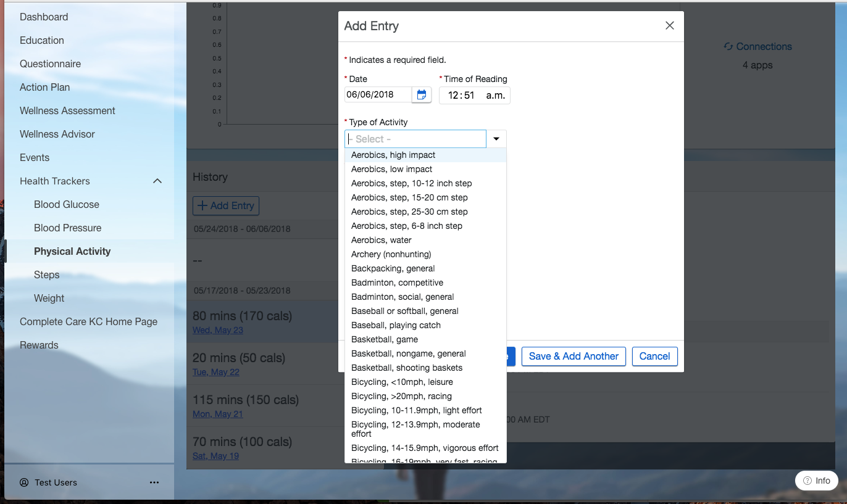This screenshot has width=847, height=504.
Task: Cancel the Add Entry form
Action: pos(654,356)
